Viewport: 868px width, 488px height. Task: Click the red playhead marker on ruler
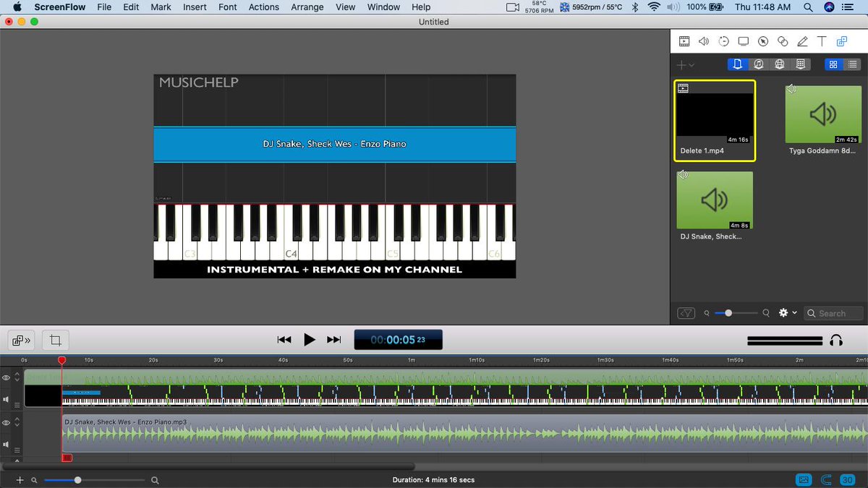pyautogui.click(x=61, y=359)
